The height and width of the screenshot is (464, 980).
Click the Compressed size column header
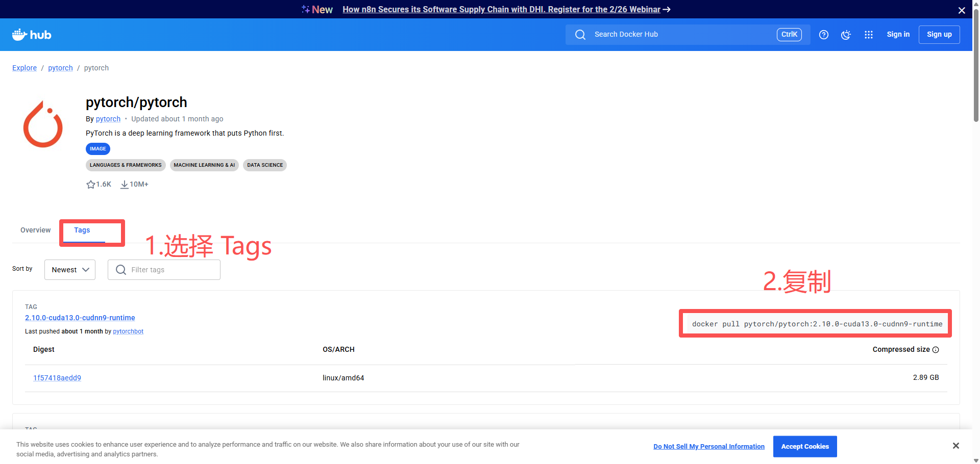(901, 350)
